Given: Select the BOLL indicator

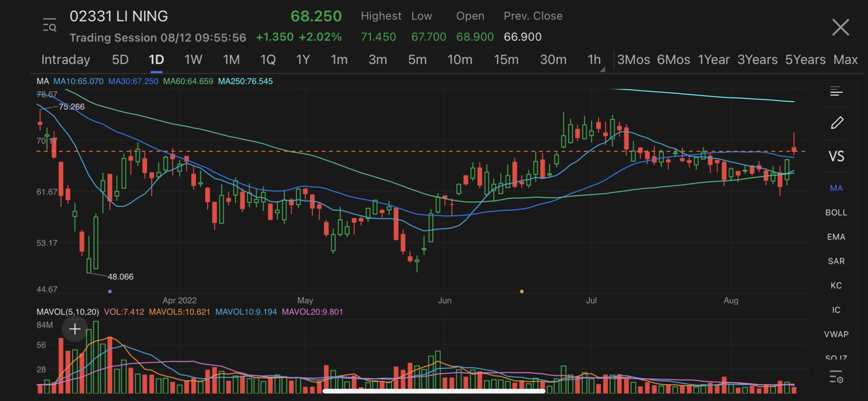Looking at the screenshot, I should (836, 213).
